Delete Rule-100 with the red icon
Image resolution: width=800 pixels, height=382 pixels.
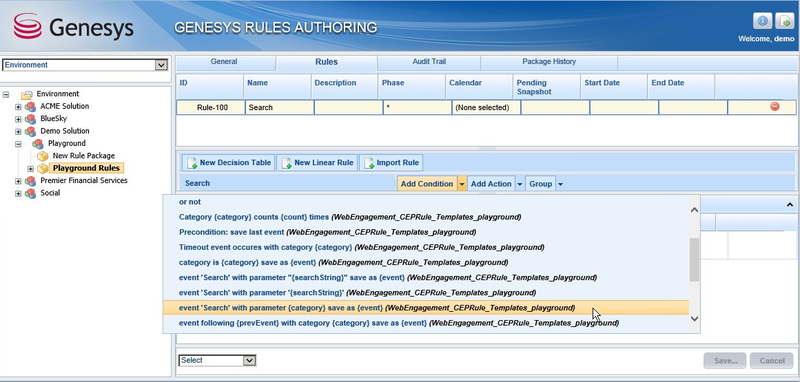pos(774,107)
